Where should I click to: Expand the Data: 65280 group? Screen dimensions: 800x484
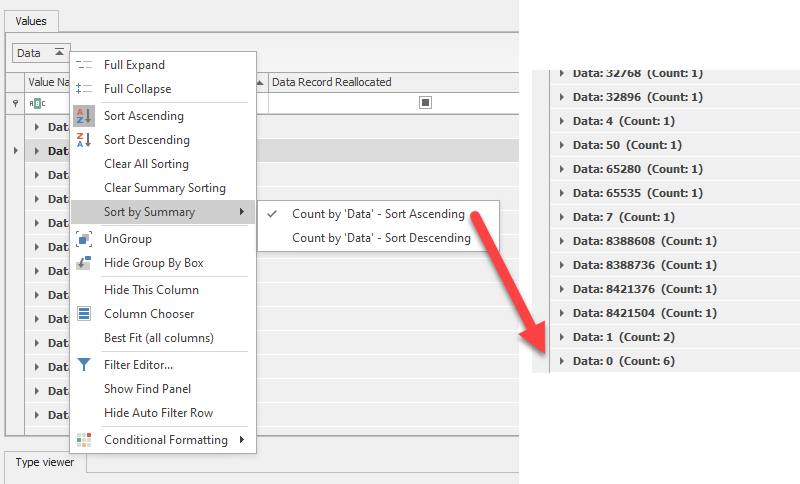[562, 169]
